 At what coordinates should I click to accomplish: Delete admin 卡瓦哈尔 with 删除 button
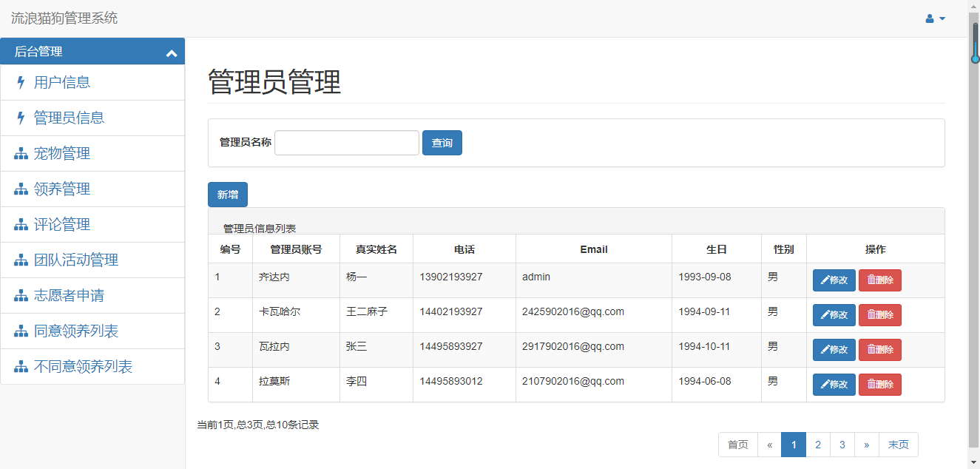pyautogui.click(x=880, y=315)
